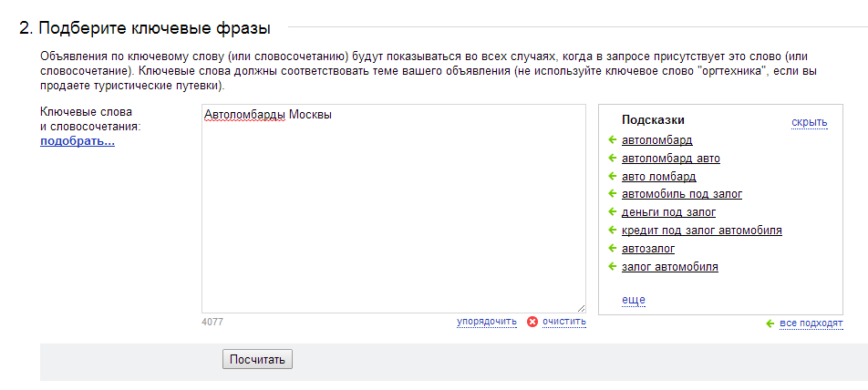The width and height of the screenshot is (868, 390).
Task: Expand more hints with еще link
Action: click(634, 300)
